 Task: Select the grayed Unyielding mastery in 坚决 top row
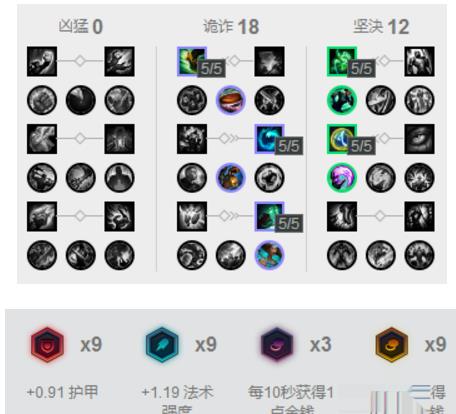(419, 61)
